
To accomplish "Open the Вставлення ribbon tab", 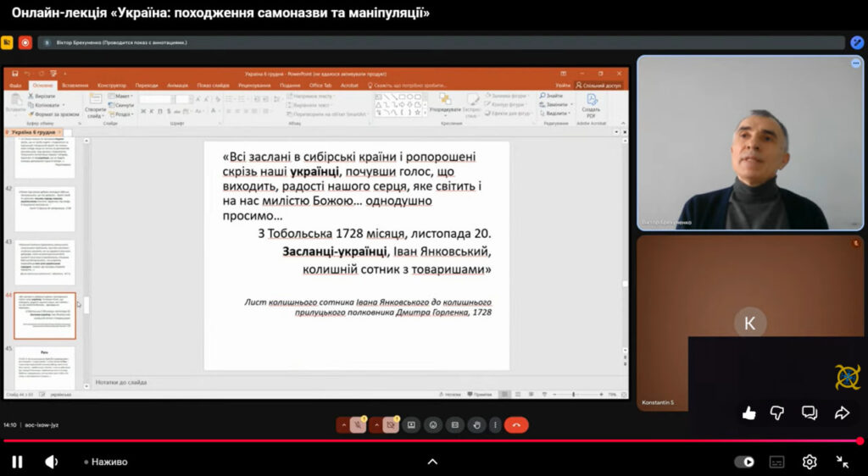I will 75,86.
